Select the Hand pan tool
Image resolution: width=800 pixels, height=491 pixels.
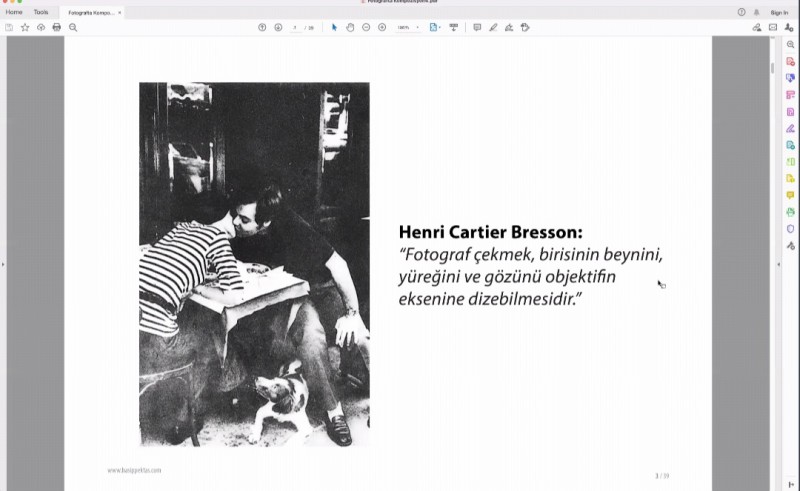pyautogui.click(x=350, y=27)
